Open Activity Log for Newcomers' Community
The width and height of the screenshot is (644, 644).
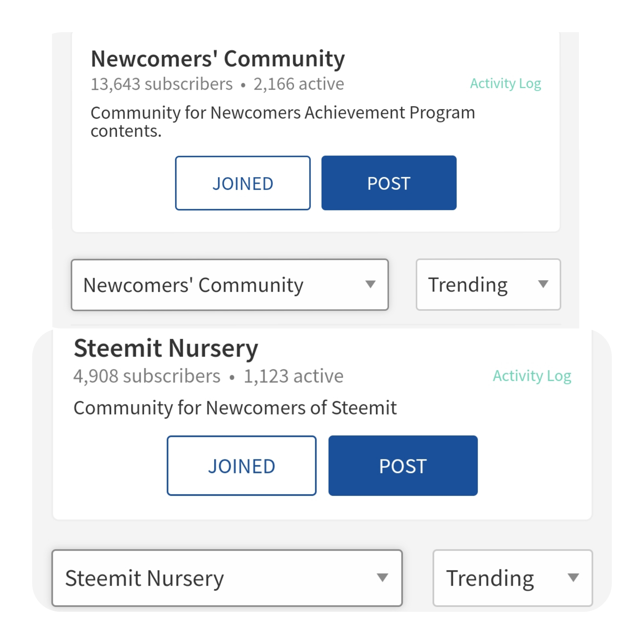[x=505, y=84]
